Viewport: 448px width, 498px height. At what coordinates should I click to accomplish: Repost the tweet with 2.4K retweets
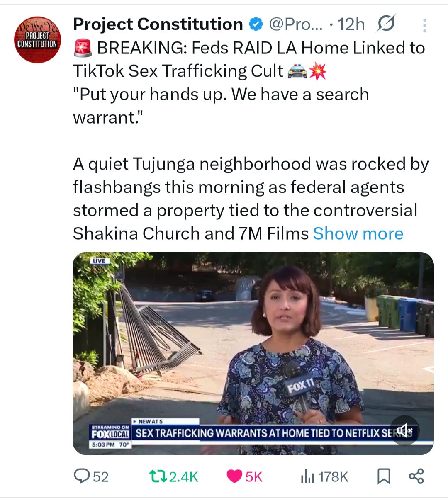point(158,476)
